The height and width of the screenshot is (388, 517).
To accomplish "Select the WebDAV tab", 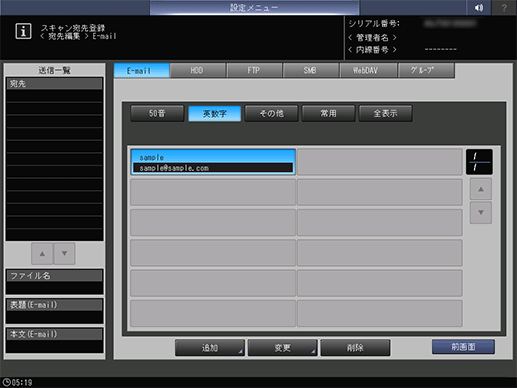I will (x=368, y=70).
